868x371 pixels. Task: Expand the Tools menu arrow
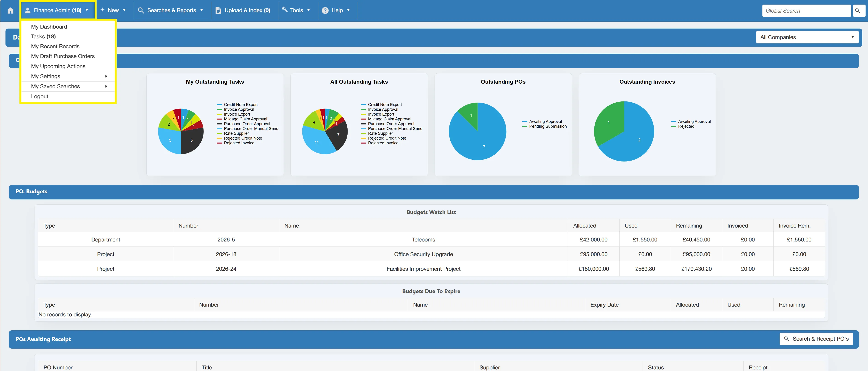click(x=308, y=10)
